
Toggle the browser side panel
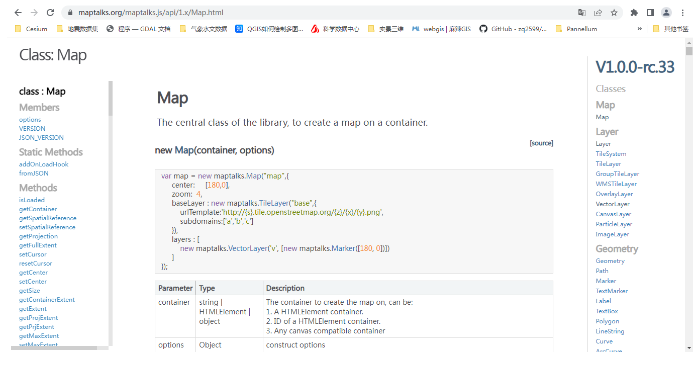650,12
